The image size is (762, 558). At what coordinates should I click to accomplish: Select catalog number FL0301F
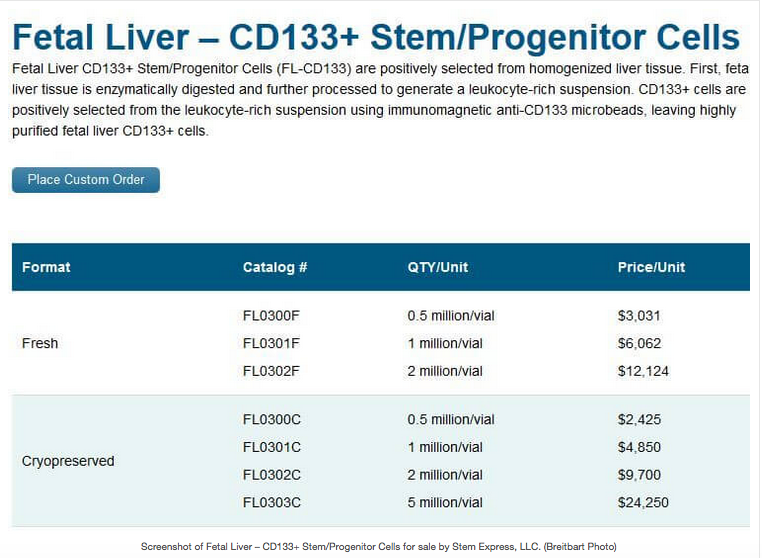(x=271, y=344)
